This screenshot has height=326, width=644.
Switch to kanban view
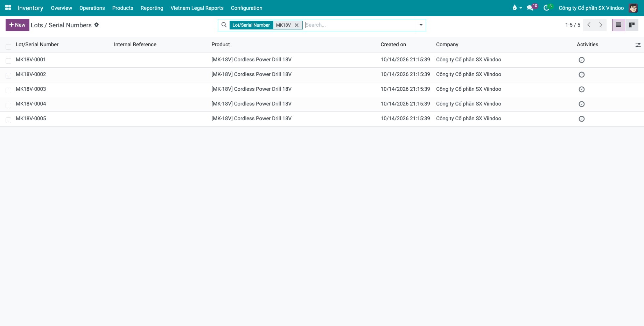[632, 25]
